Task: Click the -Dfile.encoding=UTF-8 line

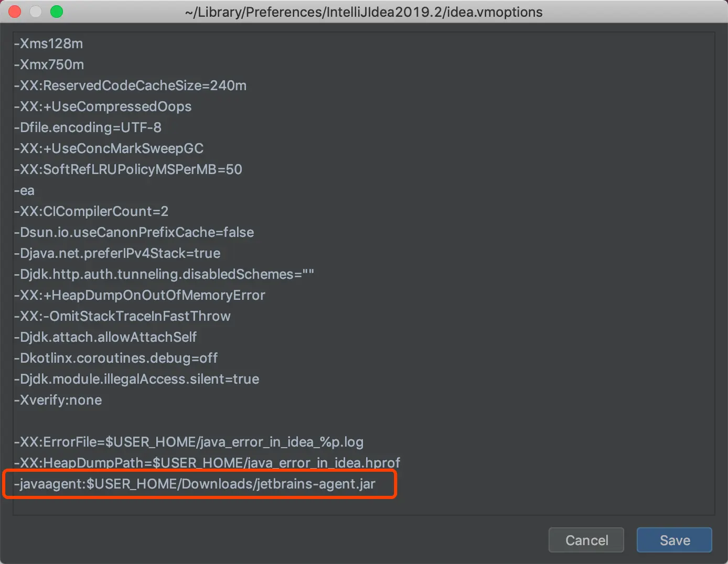Action: (x=88, y=127)
